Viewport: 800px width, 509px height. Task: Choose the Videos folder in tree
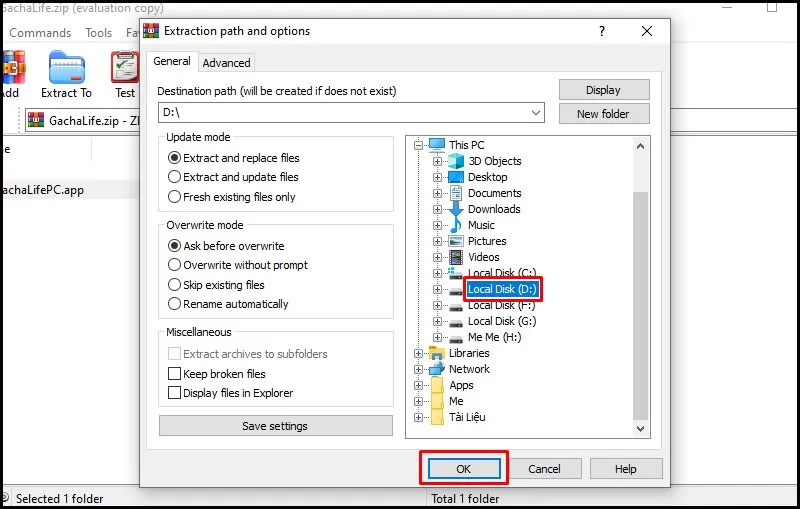click(483, 257)
